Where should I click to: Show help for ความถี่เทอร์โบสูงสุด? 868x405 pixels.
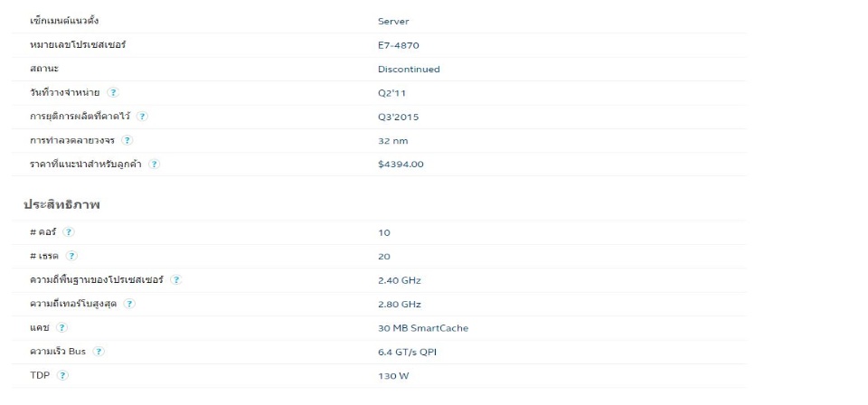click(x=129, y=303)
